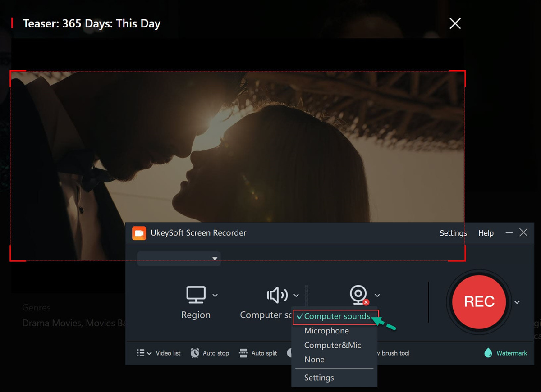Start recording with the REC button
This screenshot has width=541, height=392.
pos(479,301)
